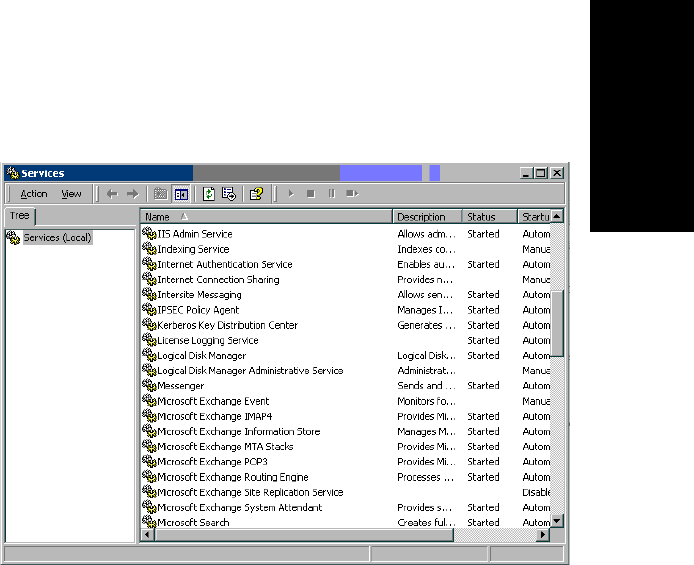Sort by the Startup Type column header
Screen dimensions: 694x565
coord(534,217)
